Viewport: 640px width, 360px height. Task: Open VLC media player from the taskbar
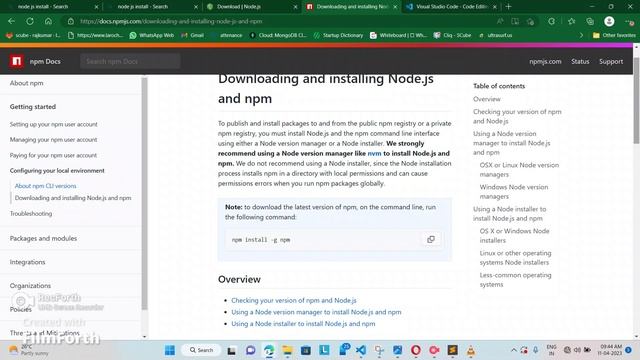pos(471,350)
